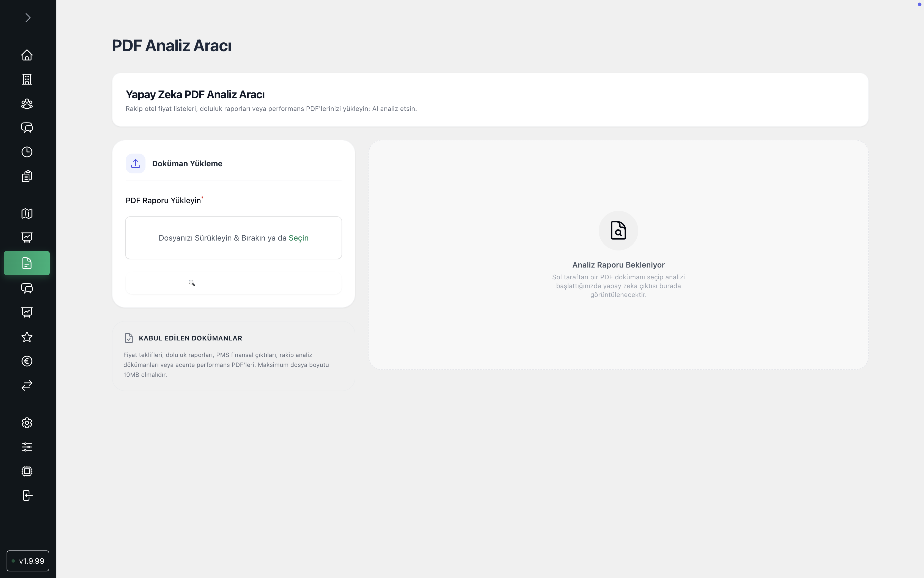Open the clipboard list sidebar icon
Screen dimensions: 924x578
(x=27, y=176)
